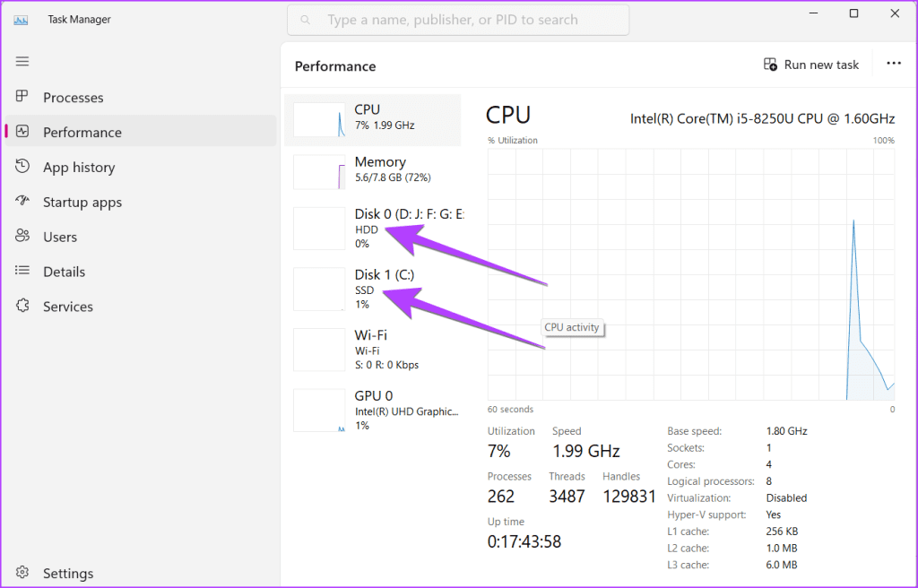918x588 pixels.
Task: Click the Task Manager app icon
Action: pos(22,19)
